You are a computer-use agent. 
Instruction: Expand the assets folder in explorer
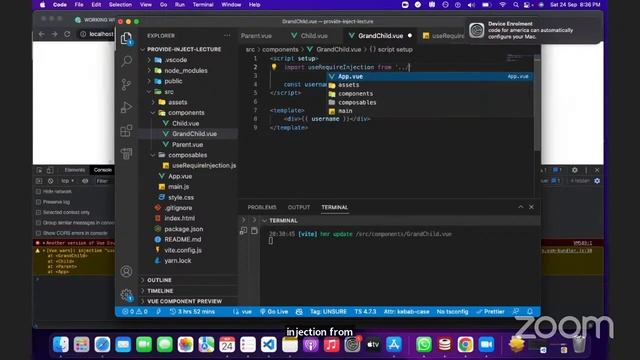(x=153, y=102)
